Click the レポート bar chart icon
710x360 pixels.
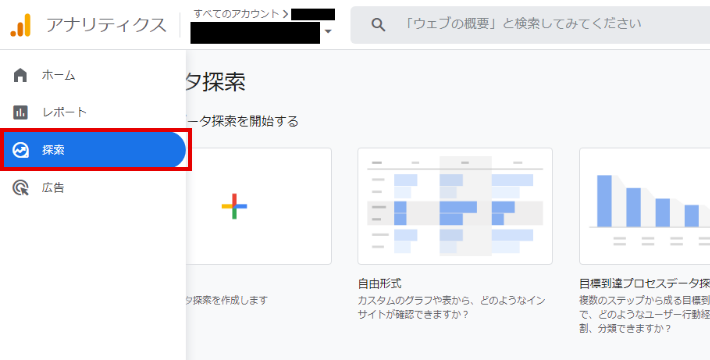(20, 112)
